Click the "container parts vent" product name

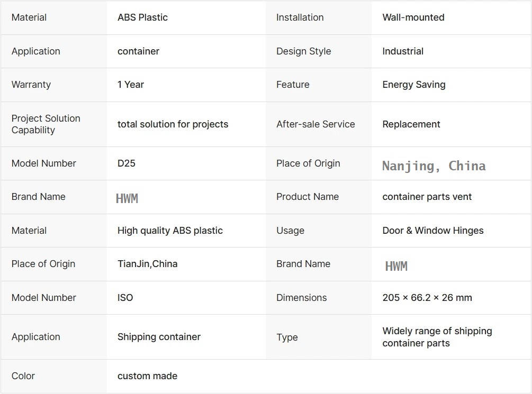pyautogui.click(x=427, y=197)
